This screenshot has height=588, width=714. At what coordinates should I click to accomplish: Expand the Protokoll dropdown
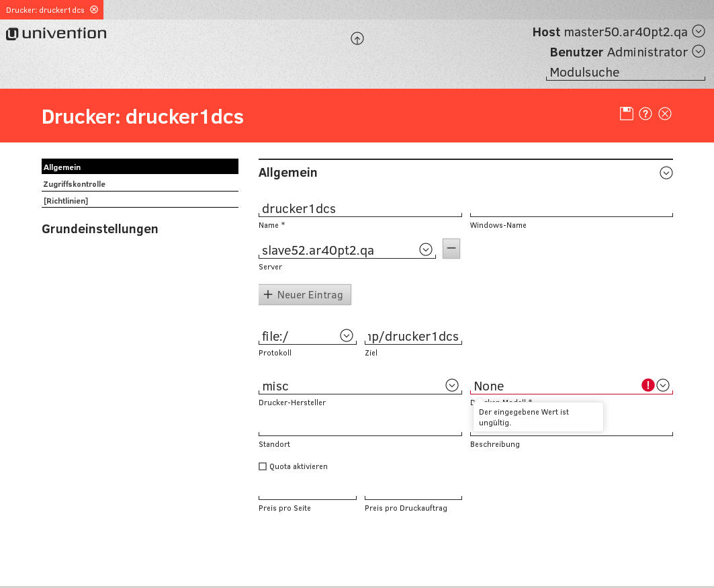tap(347, 335)
